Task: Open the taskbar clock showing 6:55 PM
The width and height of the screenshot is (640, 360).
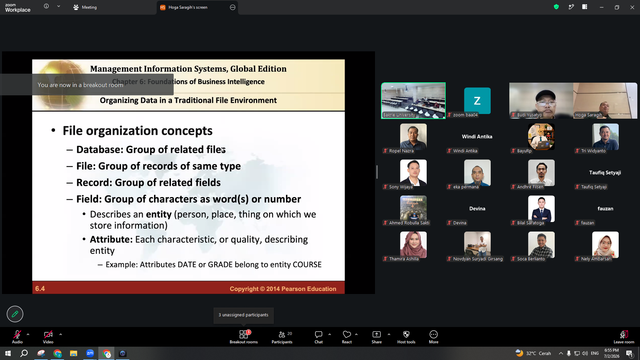Action: point(611,353)
